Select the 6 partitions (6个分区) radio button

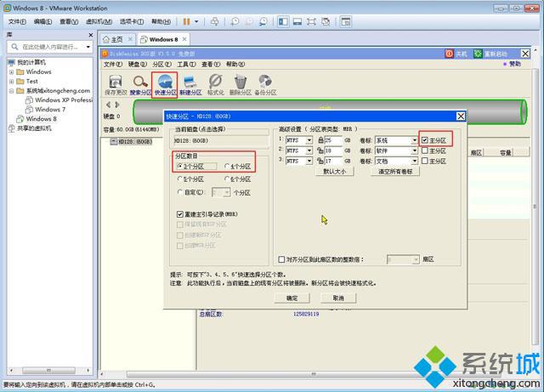point(227,179)
